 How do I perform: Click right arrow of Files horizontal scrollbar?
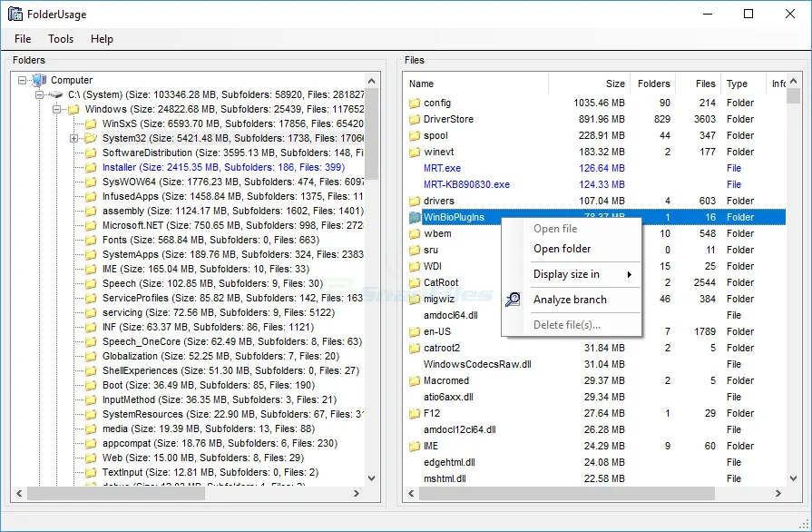pos(778,494)
